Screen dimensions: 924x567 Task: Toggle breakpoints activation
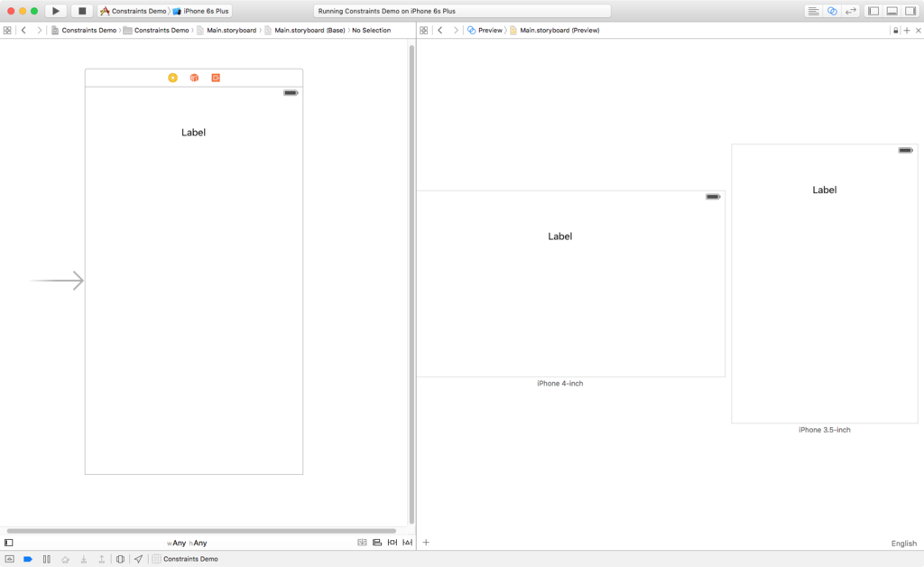pyautogui.click(x=28, y=559)
